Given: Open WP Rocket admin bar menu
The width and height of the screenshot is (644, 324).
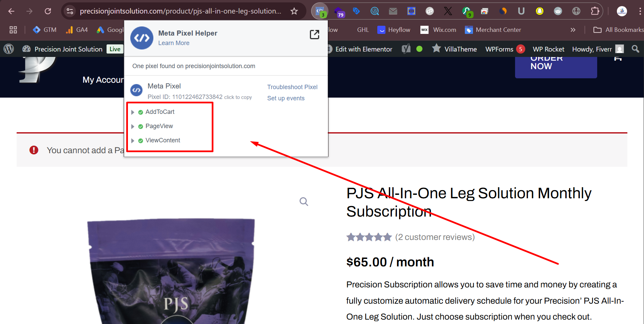Looking at the screenshot, I should pos(548,49).
